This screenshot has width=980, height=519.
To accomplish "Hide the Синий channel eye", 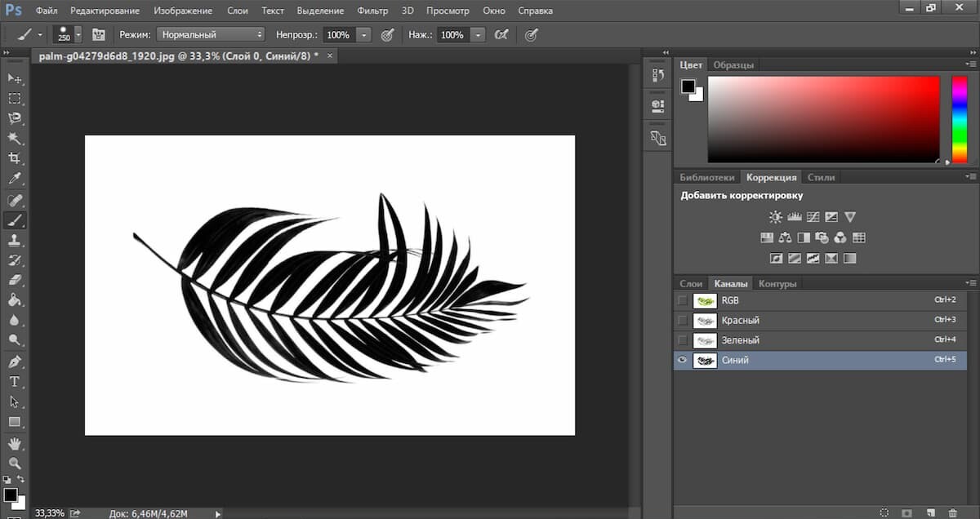I will point(682,360).
